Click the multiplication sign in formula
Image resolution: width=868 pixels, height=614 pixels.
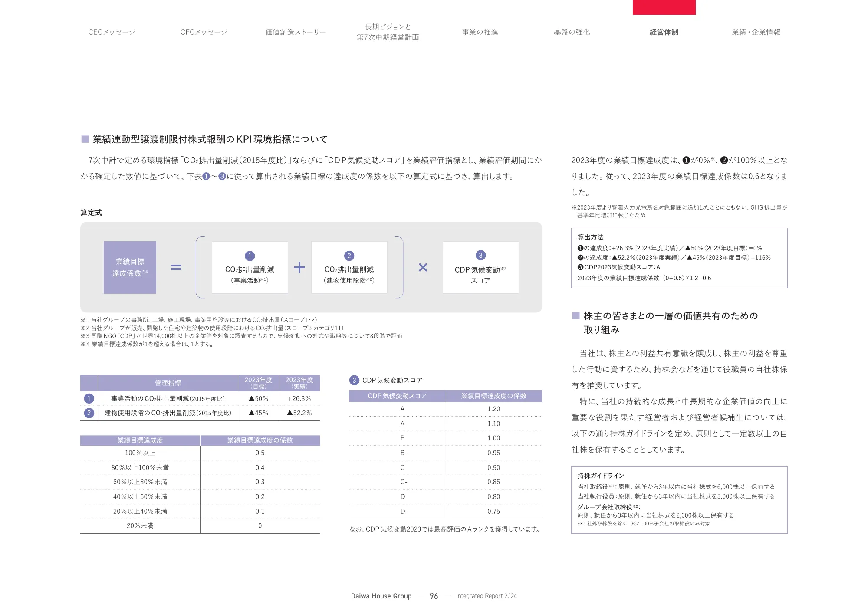pos(423,267)
